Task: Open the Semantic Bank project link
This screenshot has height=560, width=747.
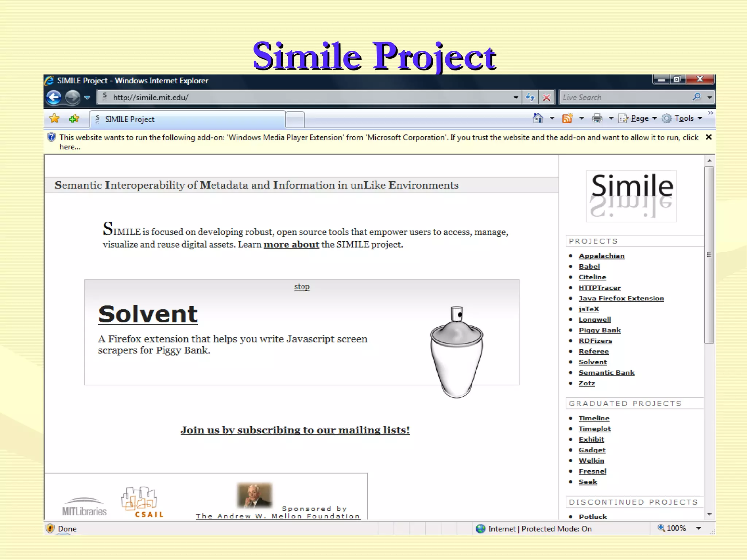Action: click(x=607, y=372)
